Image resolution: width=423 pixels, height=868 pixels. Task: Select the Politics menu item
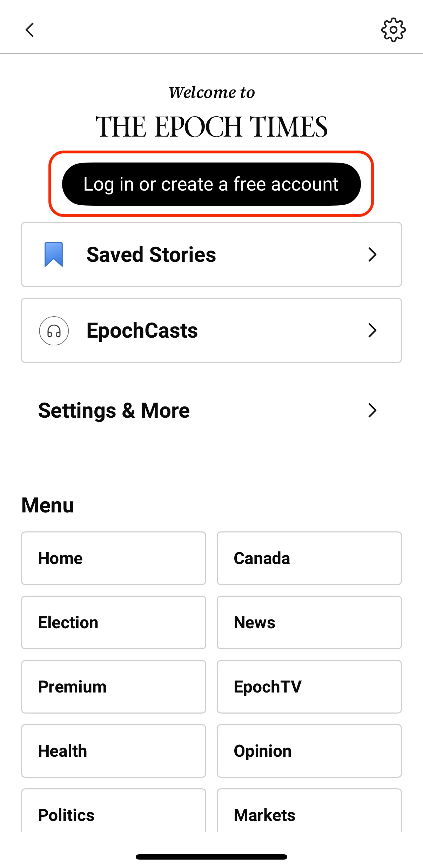113,814
